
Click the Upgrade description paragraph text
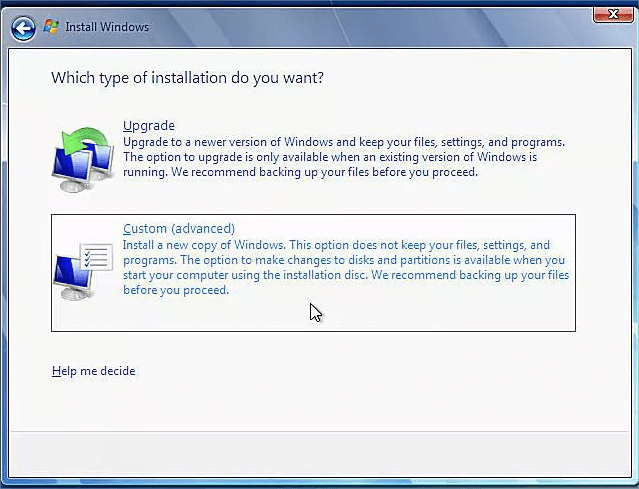coord(344,157)
